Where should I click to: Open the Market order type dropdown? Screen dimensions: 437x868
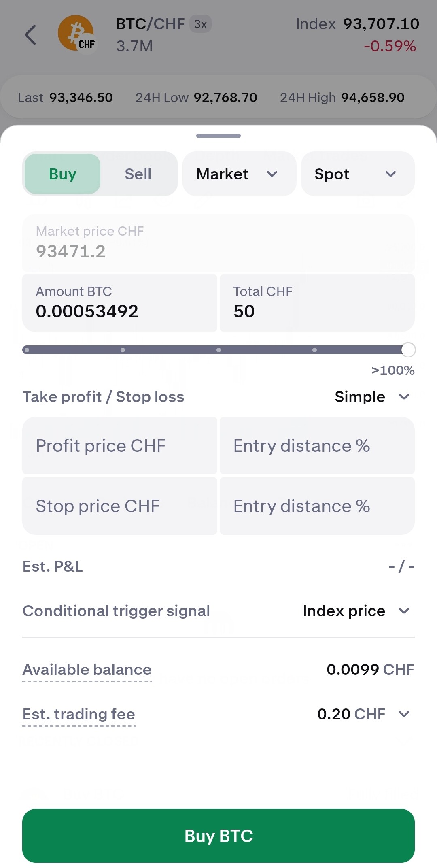point(239,174)
